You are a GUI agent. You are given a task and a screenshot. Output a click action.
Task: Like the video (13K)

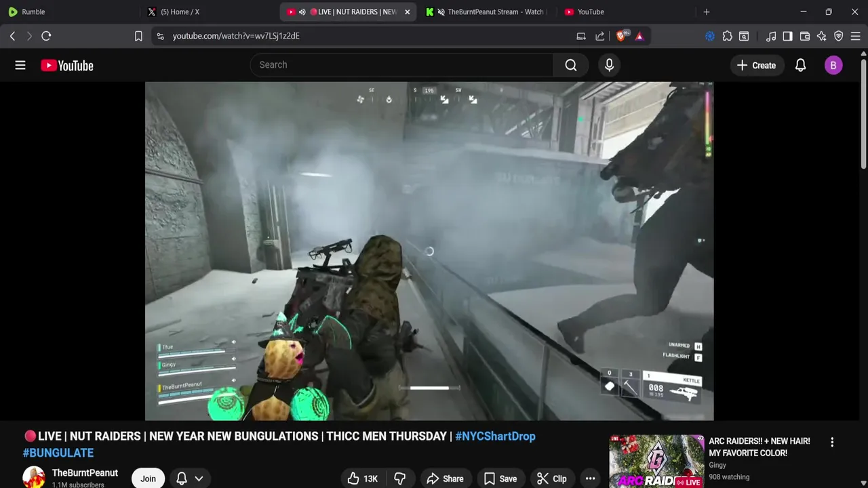point(362,479)
